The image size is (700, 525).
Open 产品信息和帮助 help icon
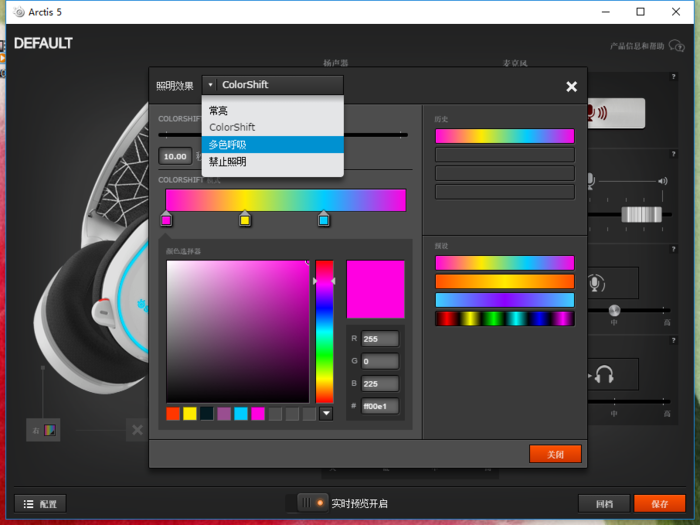coord(677,46)
